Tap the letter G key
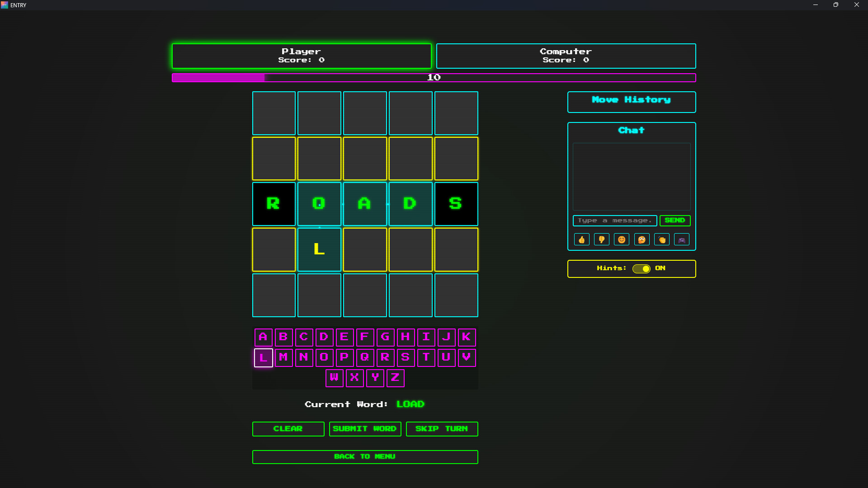The image size is (868, 488). pos(386,337)
